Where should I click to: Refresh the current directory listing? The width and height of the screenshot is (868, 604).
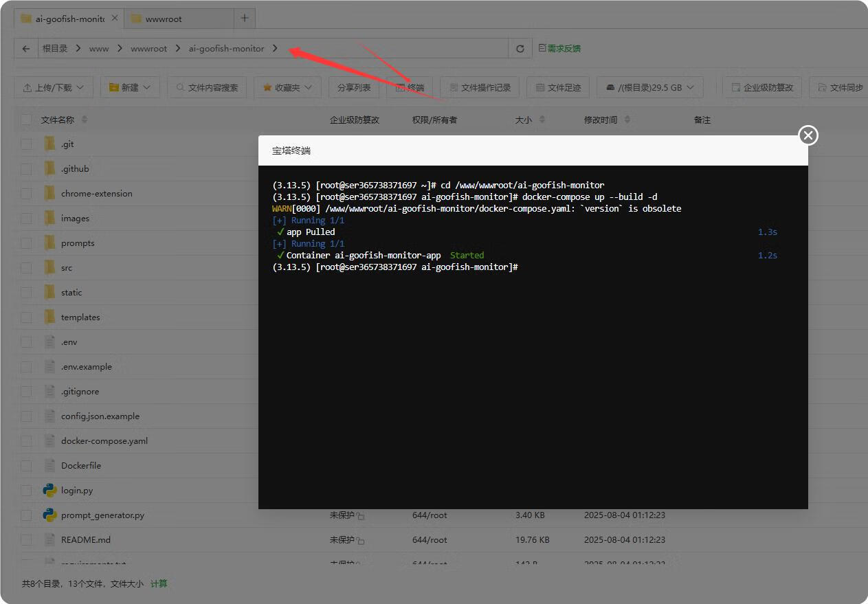pyautogui.click(x=520, y=49)
